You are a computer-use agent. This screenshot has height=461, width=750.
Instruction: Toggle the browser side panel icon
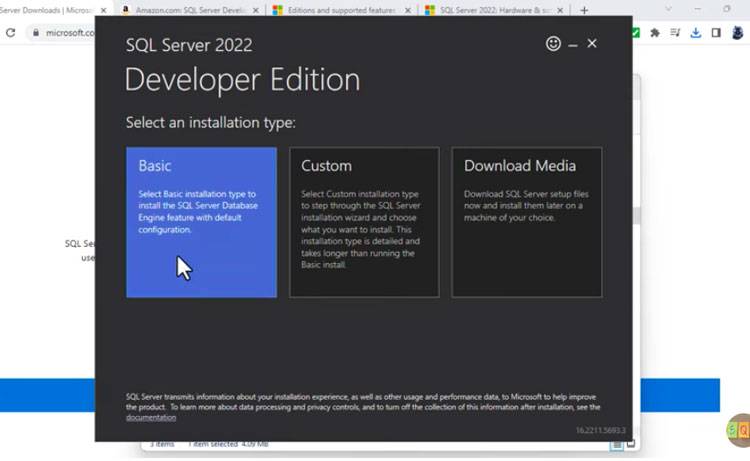pos(716,32)
